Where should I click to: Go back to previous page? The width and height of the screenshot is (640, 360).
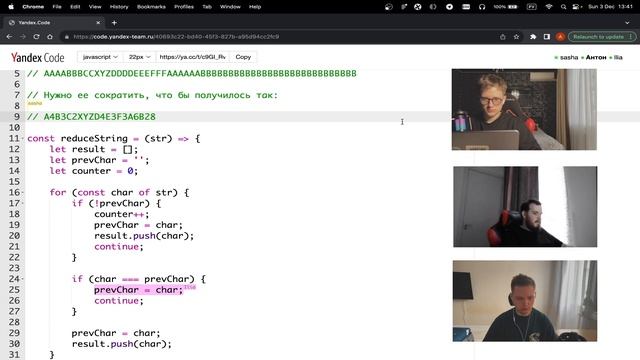(9, 37)
